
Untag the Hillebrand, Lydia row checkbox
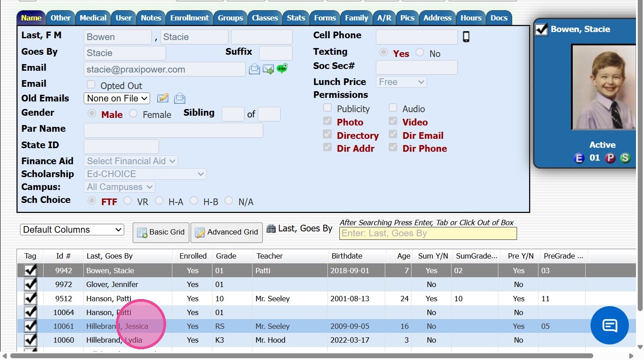[30, 340]
